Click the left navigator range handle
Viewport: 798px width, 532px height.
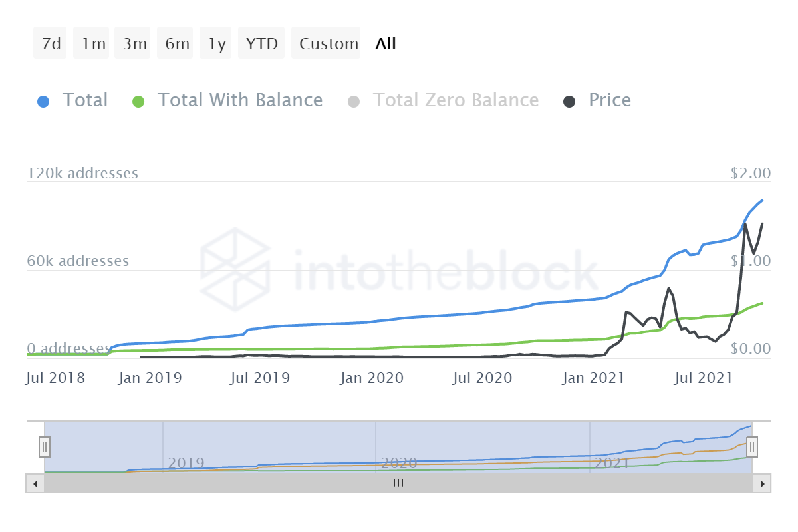[45, 446]
